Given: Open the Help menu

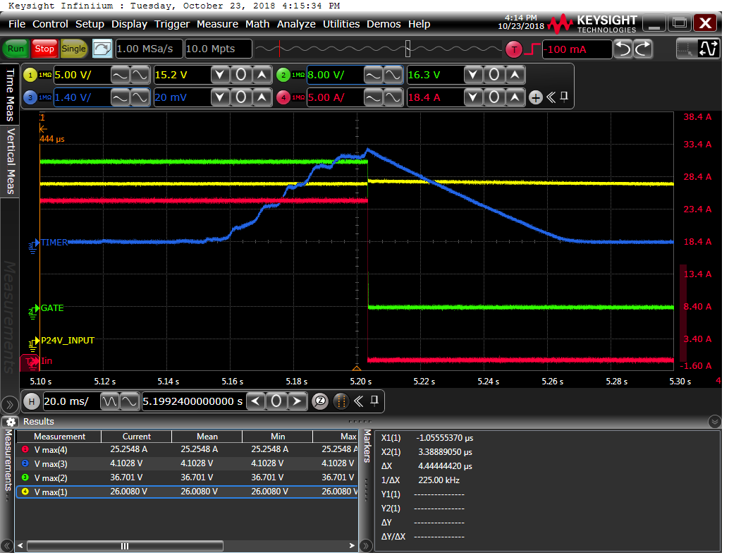Looking at the screenshot, I should click(419, 24).
